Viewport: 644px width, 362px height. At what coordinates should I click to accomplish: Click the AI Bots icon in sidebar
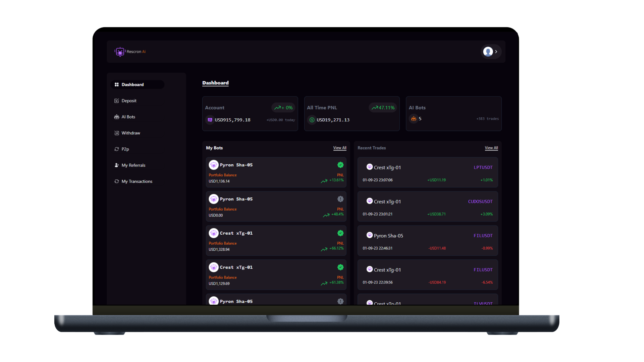pyautogui.click(x=116, y=116)
